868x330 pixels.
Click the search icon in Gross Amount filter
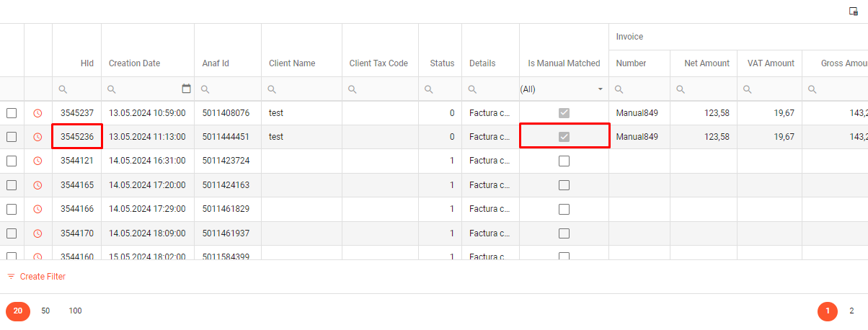pos(812,89)
